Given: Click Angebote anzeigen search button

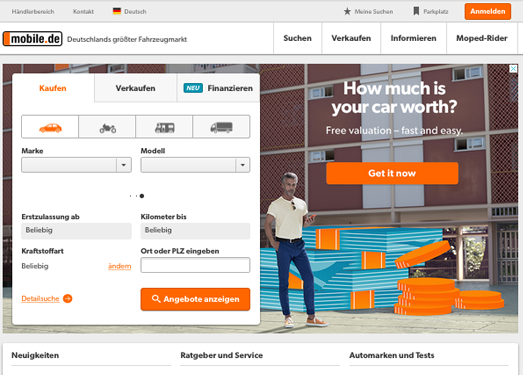Looking at the screenshot, I should [x=195, y=299].
